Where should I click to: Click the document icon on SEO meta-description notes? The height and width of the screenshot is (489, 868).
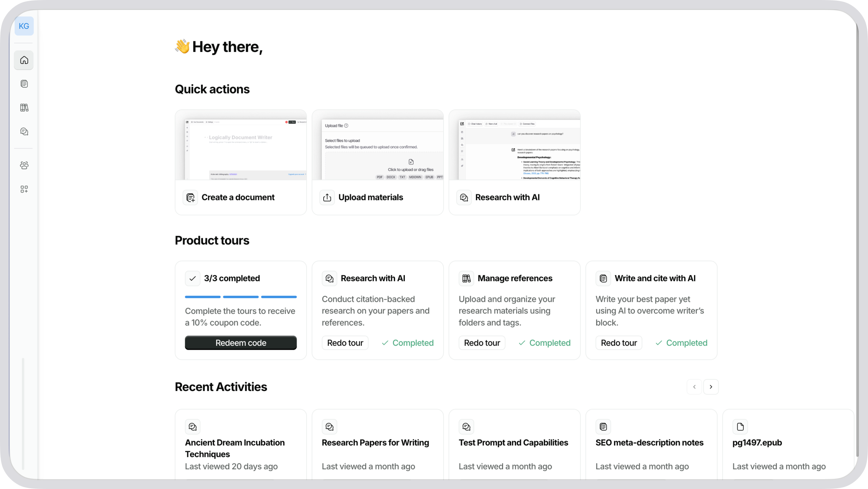pyautogui.click(x=603, y=427)
